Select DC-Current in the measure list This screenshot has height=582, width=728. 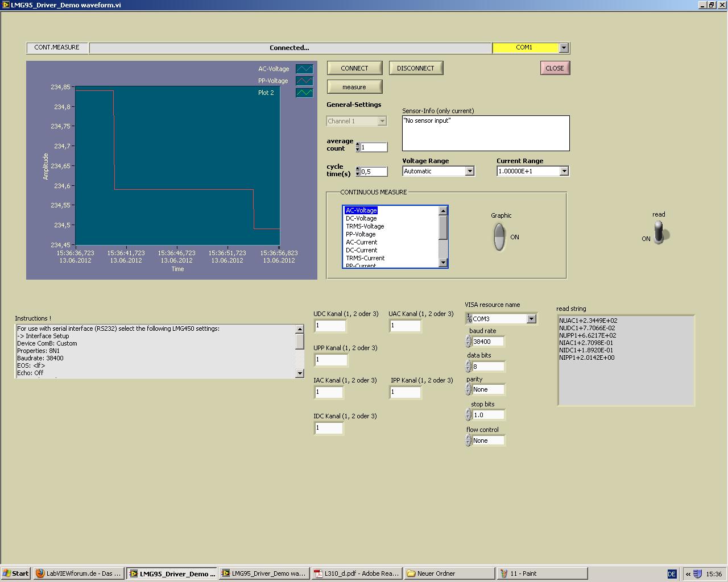pyautogui.click(x=362, y=250)
